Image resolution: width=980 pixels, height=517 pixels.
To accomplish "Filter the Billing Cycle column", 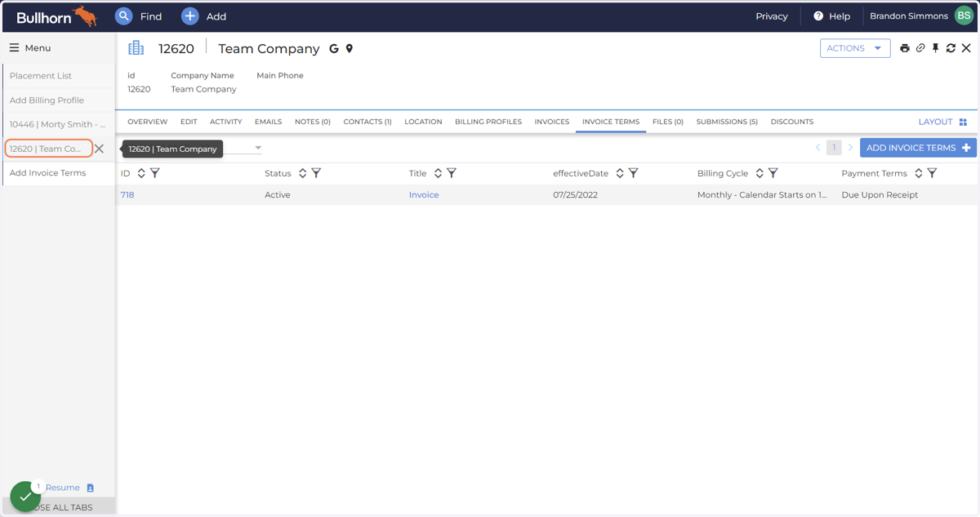I will pos(773,173).
